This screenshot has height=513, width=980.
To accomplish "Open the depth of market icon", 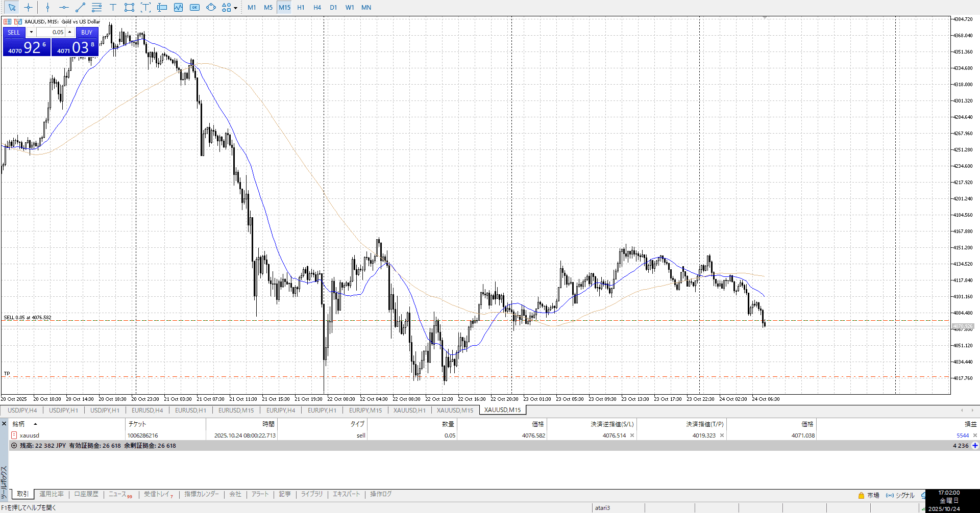I will 8,21.
